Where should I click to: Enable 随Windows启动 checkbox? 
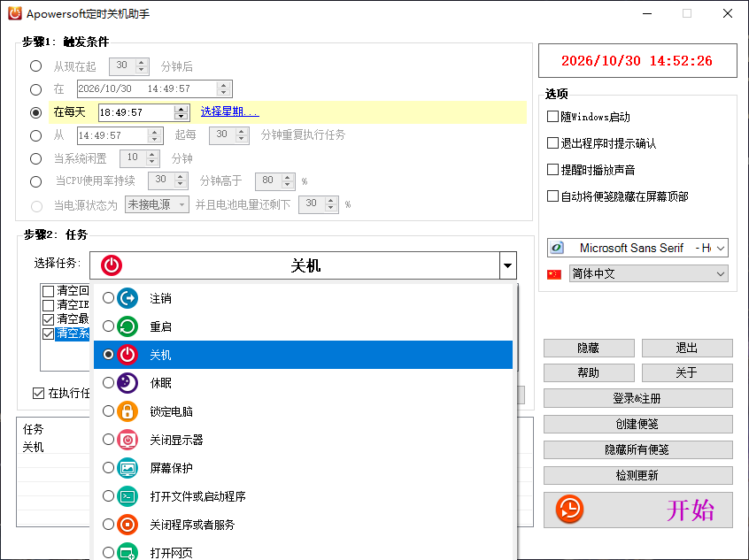click(x=552, y=117)
